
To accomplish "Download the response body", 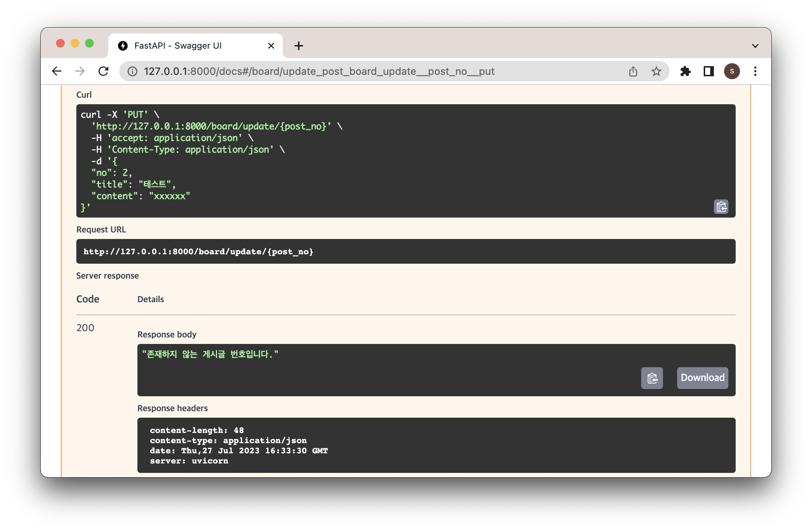I will pos(702,378).
